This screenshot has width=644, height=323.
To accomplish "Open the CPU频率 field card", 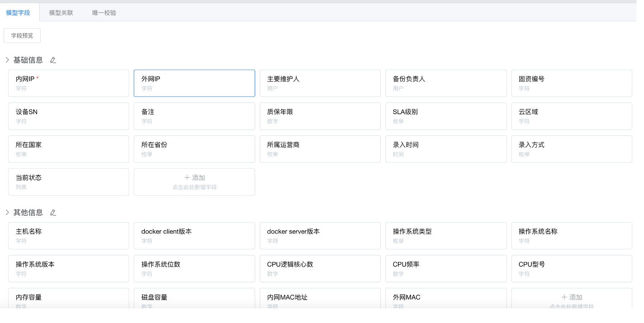I will click(x=446, y=269).
